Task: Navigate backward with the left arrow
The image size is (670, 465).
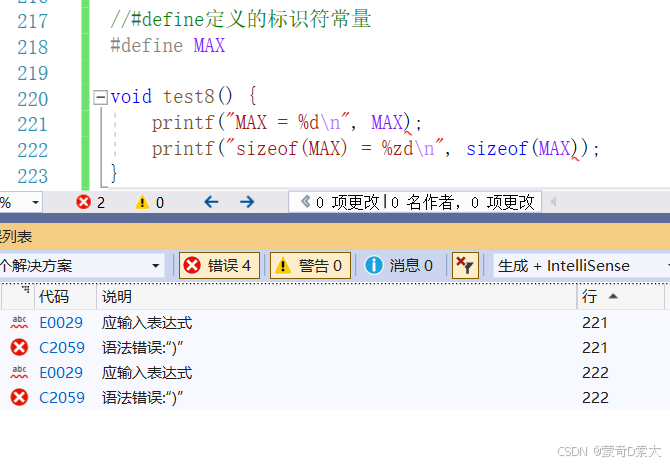Action: click(211, 202)
